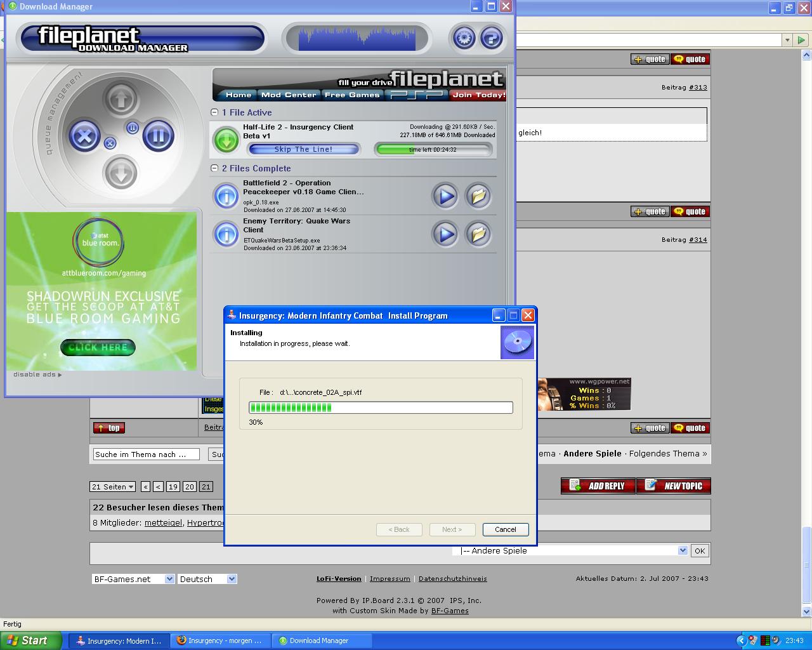Click quote button above Beitrag #313

click(x=690, y=59)
